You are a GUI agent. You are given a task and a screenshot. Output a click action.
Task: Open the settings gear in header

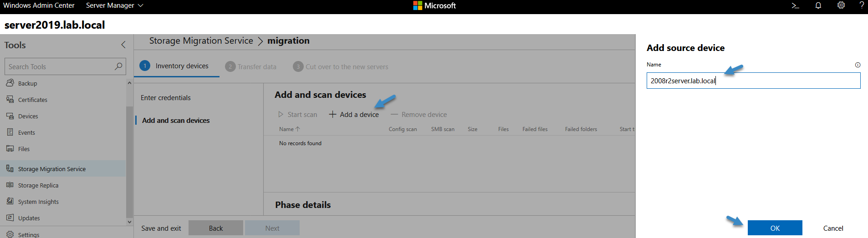(841, 5)
